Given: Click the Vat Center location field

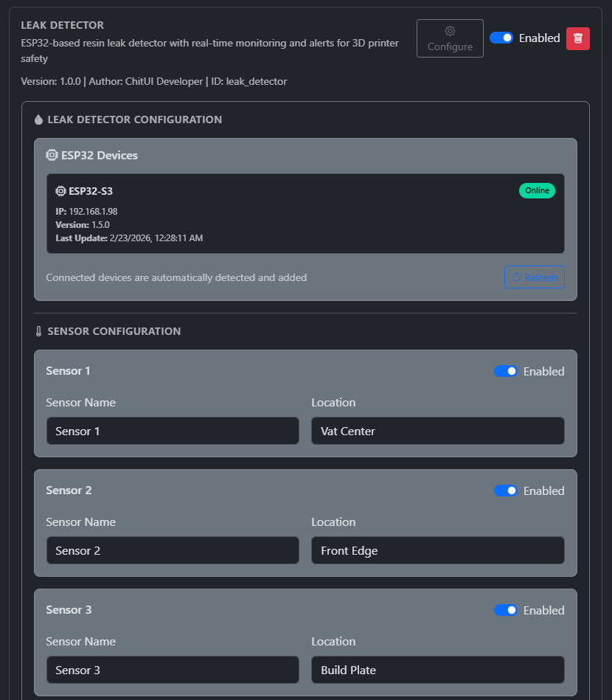Looking at the screenshot, I should click(437, 431).
